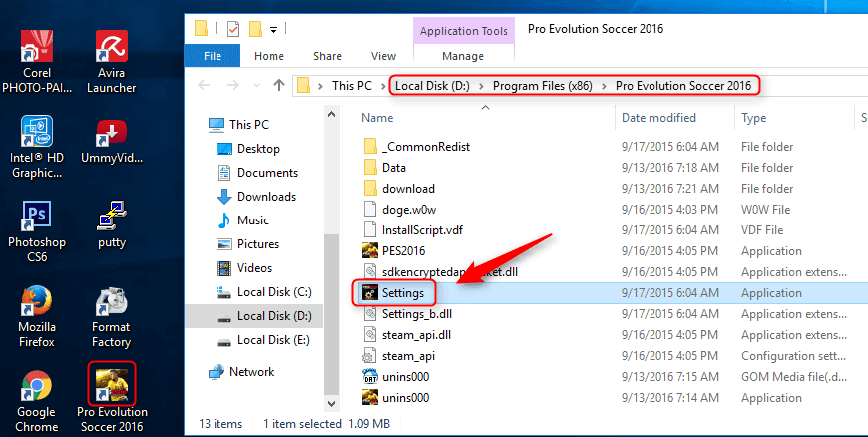Select the Settings_b.dll file icon

[x=370, y=314]
